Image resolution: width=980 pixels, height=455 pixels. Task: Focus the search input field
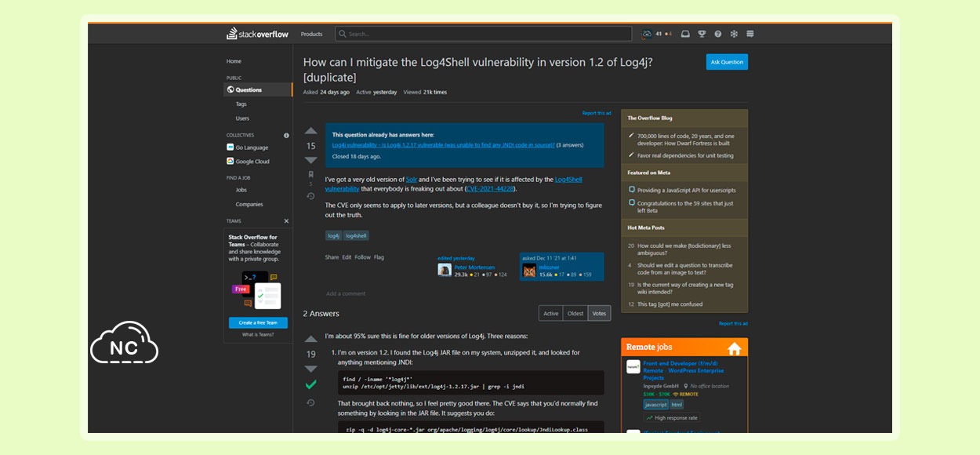[484, 34]
